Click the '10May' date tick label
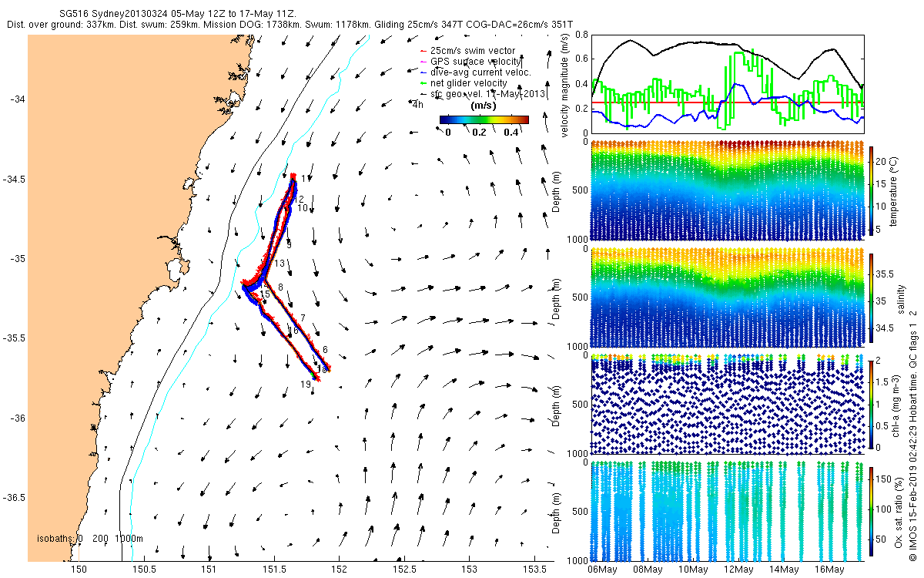The width and height of the screenshot is (924, 578). click(x=693, y=570)
